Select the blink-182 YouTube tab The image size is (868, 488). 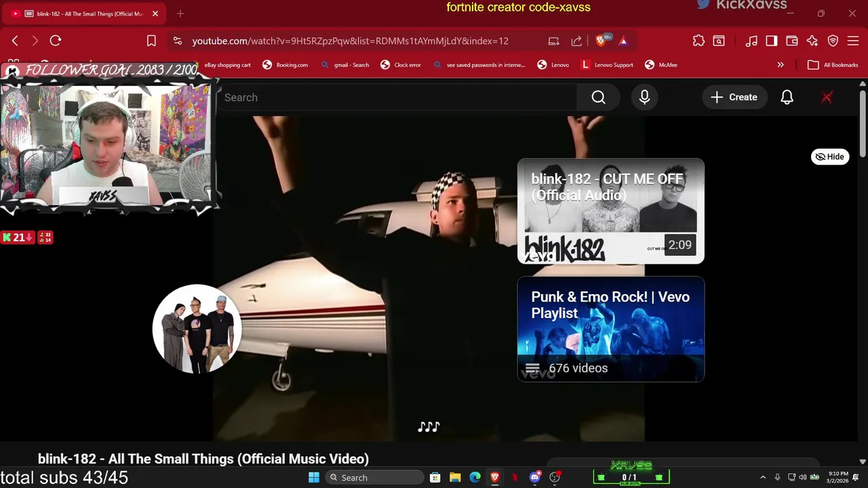pos(85,14)
